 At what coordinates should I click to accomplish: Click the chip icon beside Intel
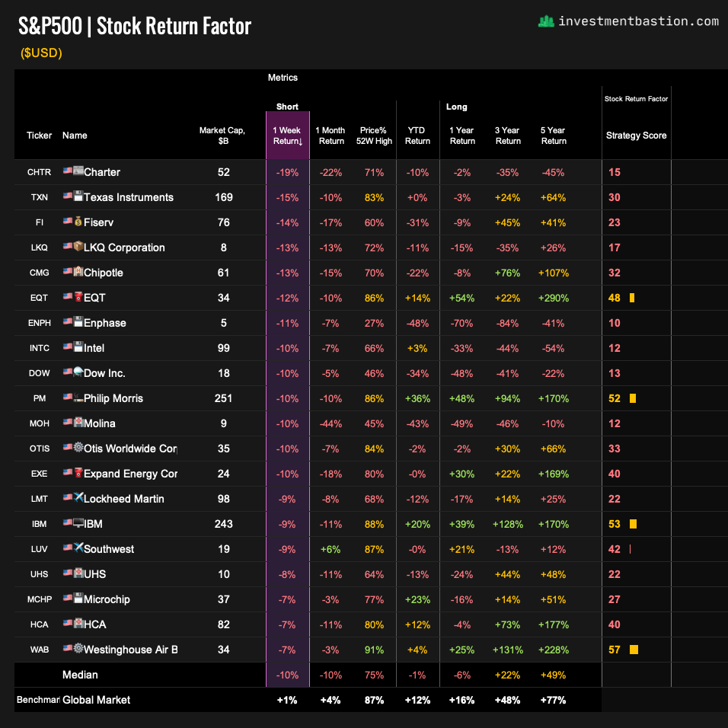[78, 346]
